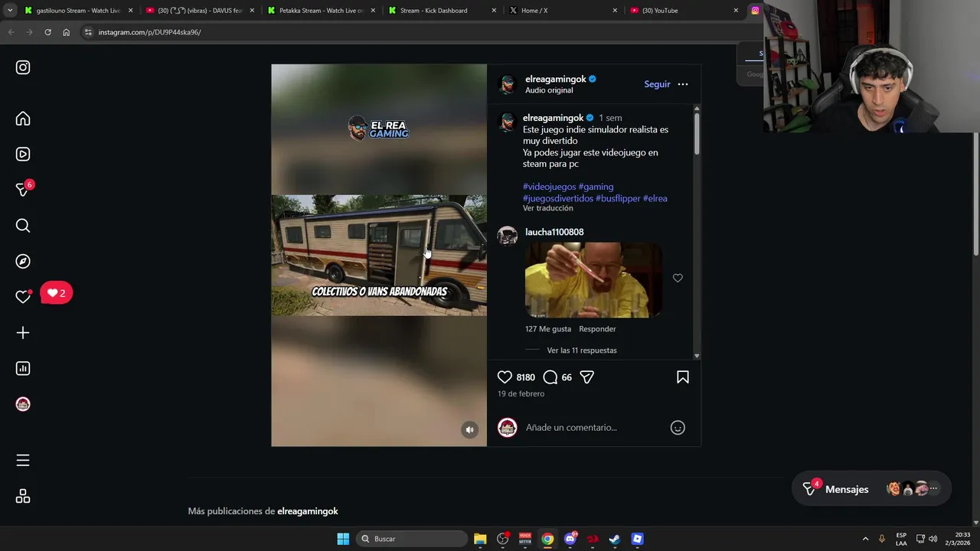The height and width of the screenshot is (551, 980).
Task: Open the 2 likes notification bubble
Action: pyautogui.click(x=56, y=292)
